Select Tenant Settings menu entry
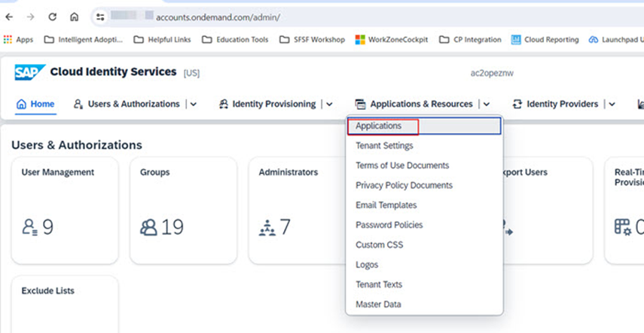 pos(384,146)
